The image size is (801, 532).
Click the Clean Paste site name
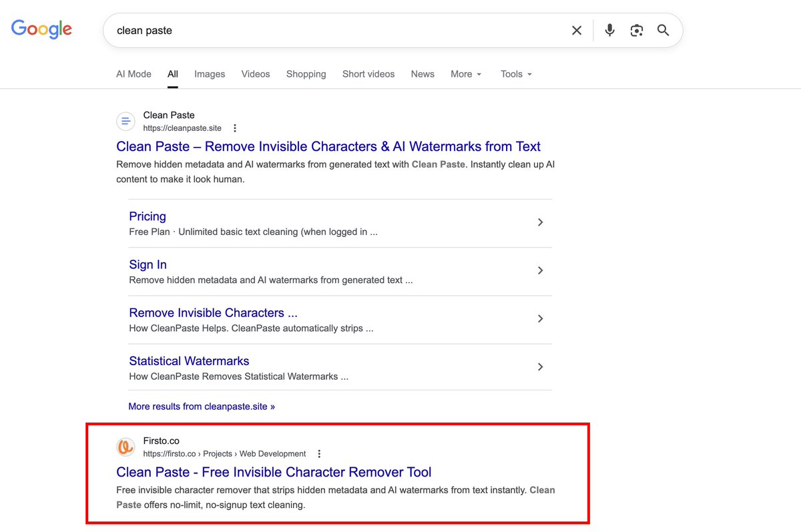[x=169, y=115]
